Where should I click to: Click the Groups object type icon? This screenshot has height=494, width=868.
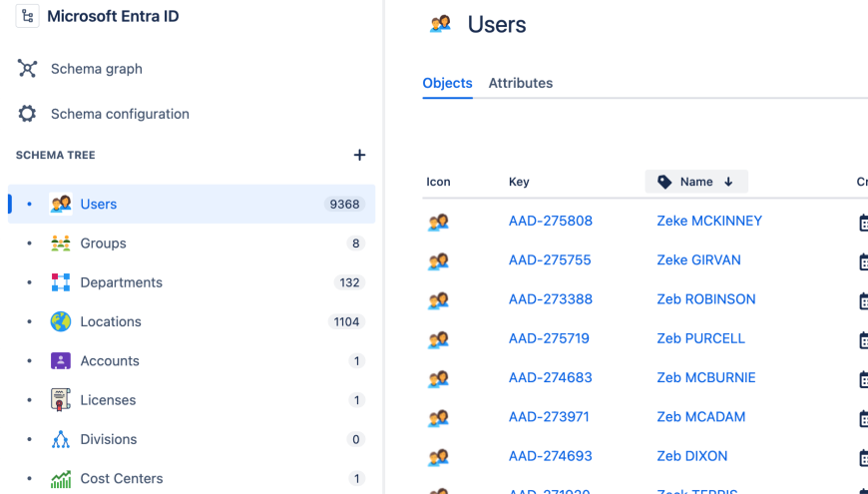pos(61,244)
